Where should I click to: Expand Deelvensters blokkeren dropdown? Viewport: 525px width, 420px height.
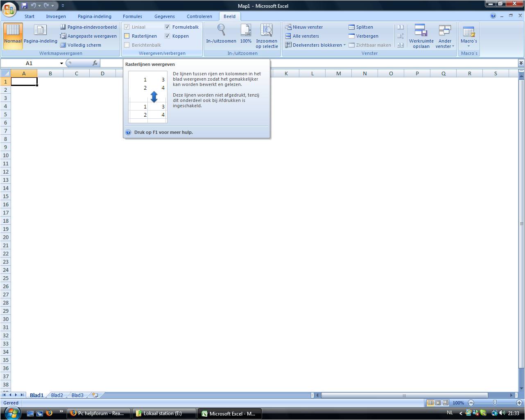(x=344, y=45)
